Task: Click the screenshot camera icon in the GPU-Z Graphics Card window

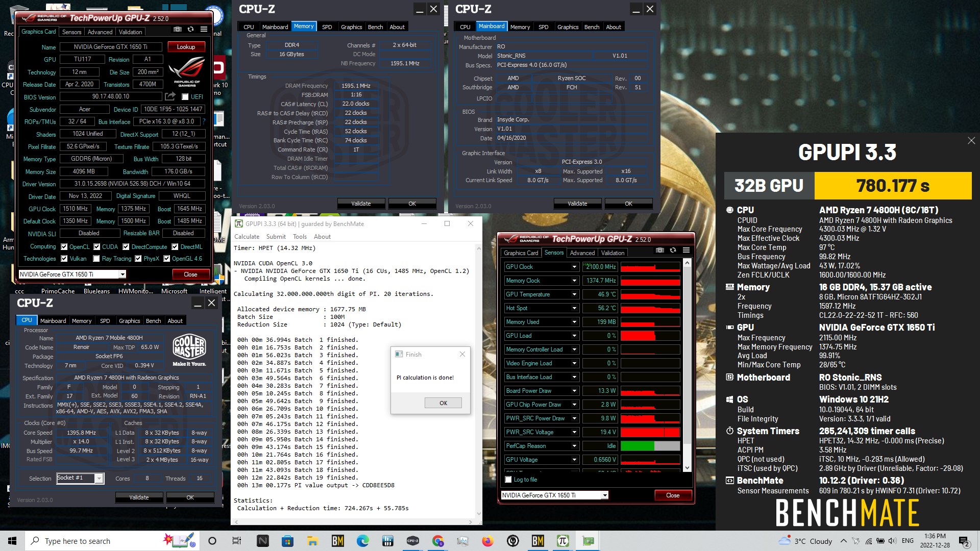Action: point(177,30)
